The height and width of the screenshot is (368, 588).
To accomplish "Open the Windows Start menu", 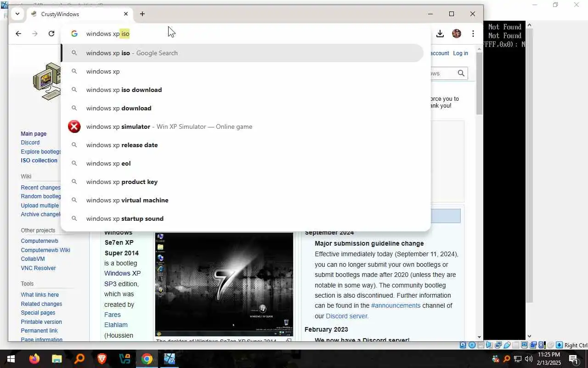I will pyautogui.click(x=11, y=359).
